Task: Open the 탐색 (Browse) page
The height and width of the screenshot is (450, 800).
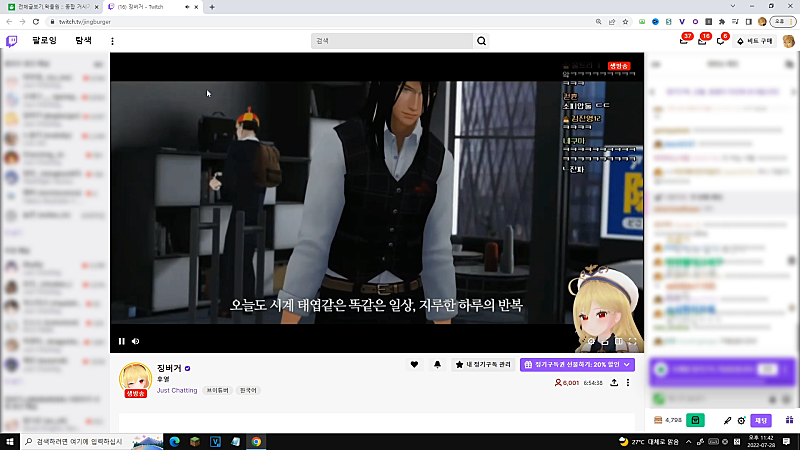Action: [x=83, y=40]
